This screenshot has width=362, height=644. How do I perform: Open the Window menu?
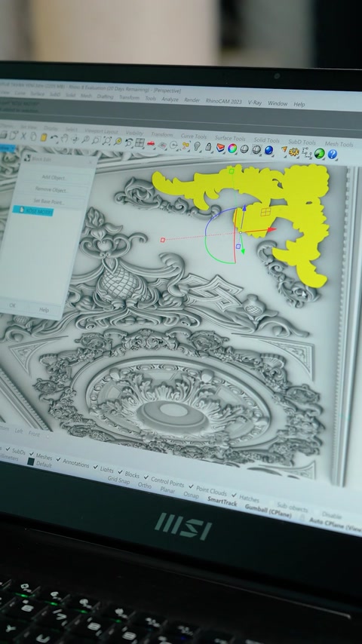click(x=278, y=103)
